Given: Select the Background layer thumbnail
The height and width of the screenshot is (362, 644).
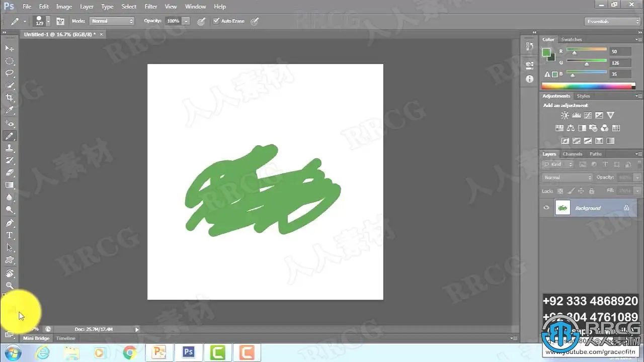Looking at the screenshot, I should 562,208.
